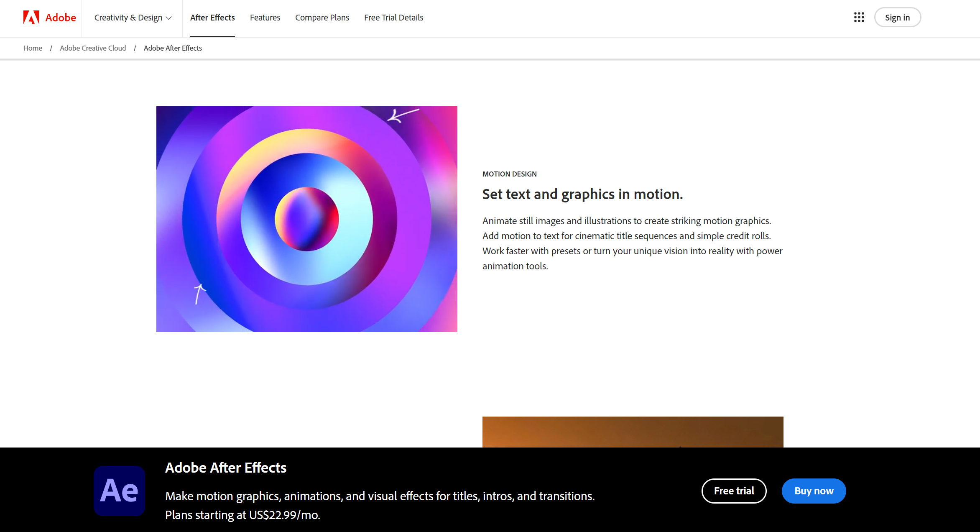The width and height of the screenshot is (980, 532).
Task: Click the MOTION DESIGN label
Action: tap(510, 174)
